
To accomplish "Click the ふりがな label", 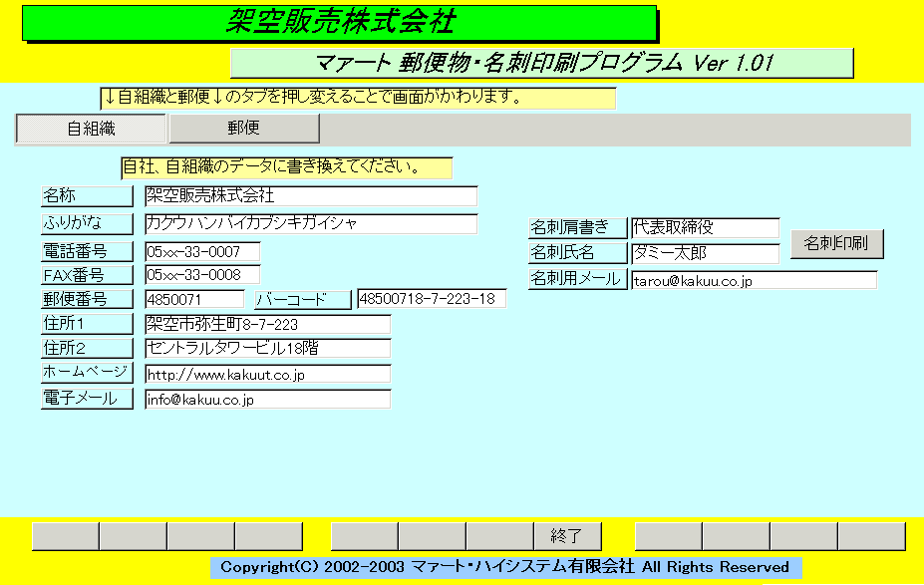I will coord(87,224).
